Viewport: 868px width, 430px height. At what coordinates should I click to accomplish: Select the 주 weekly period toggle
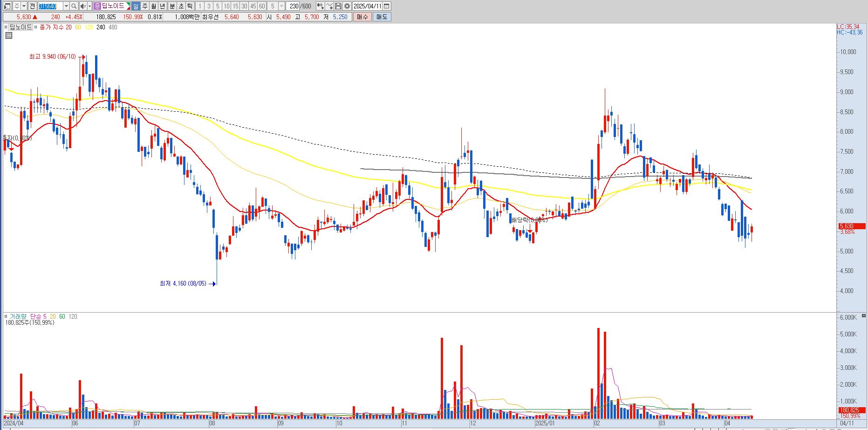[144, 6]
